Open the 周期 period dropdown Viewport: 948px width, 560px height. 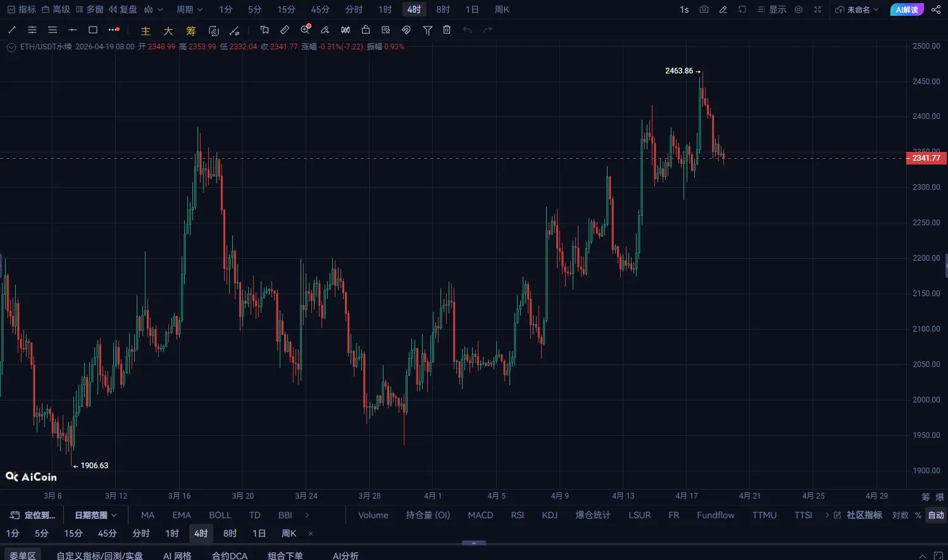point(190,9)
